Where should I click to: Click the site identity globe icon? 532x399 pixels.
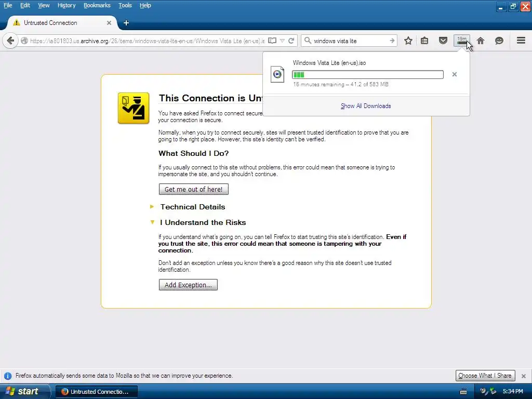tap(24, 41)
